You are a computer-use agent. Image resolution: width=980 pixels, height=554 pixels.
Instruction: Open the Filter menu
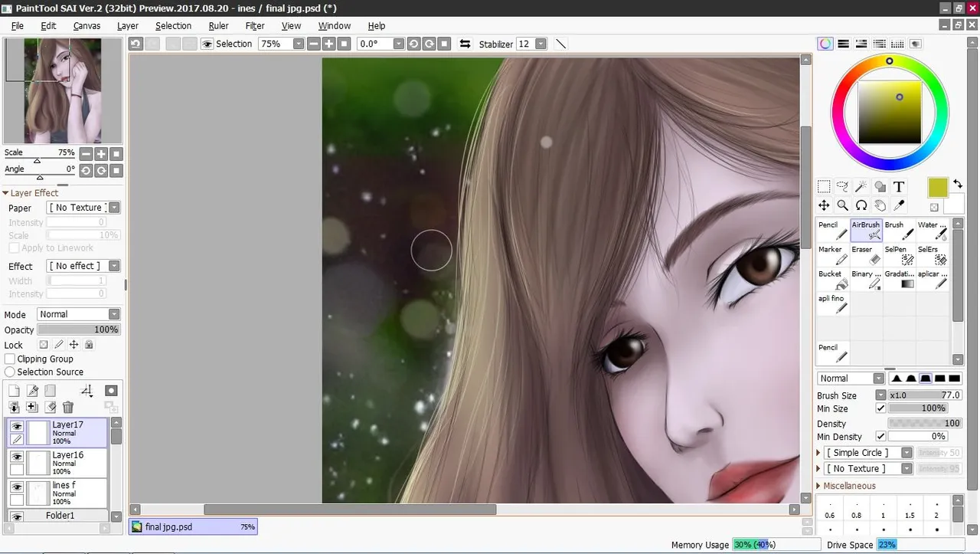click(x=255, y=25)
